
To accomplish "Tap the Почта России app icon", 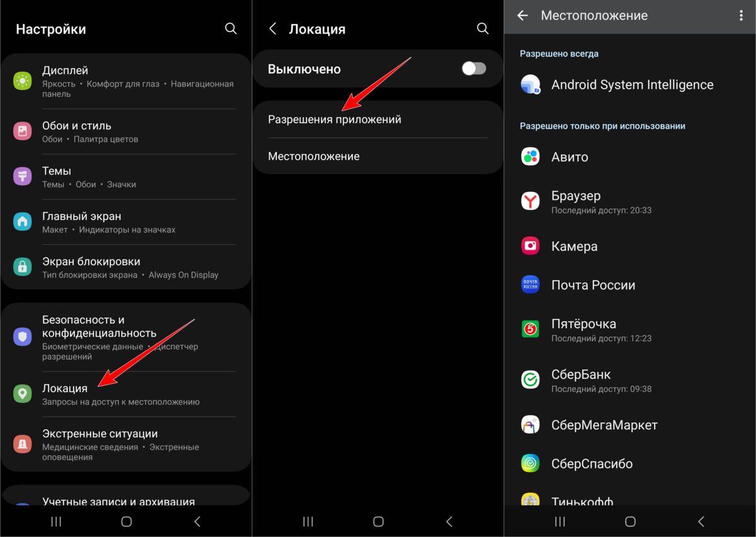I will 530,285.
